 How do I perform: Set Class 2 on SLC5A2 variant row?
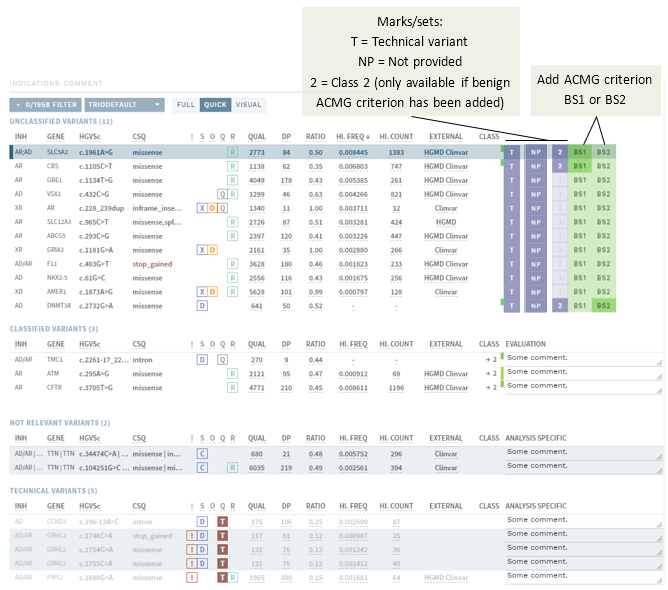[x=560, y=152]
